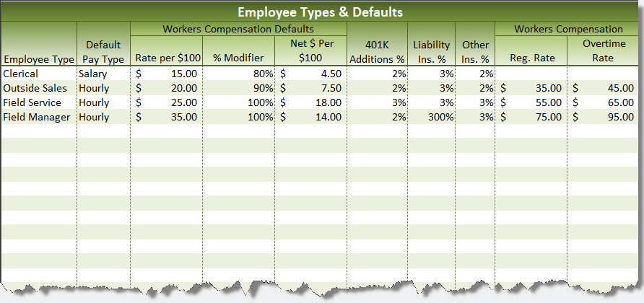Click Outside Sales Other Ins. 2% cell
The width and height of the screenshot is (644, 303).
[x=475, y=88]
